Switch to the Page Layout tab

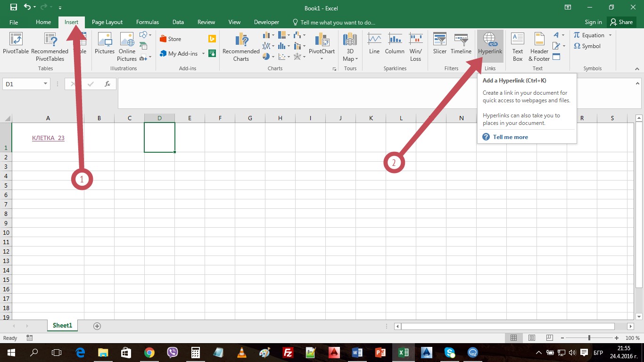click(x=107, y=22)
